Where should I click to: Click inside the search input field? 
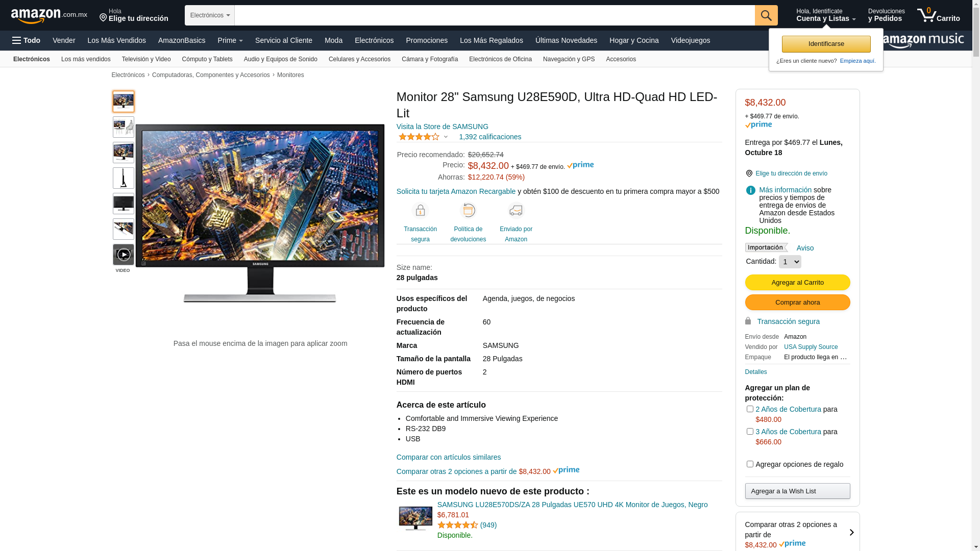(495, 15)
